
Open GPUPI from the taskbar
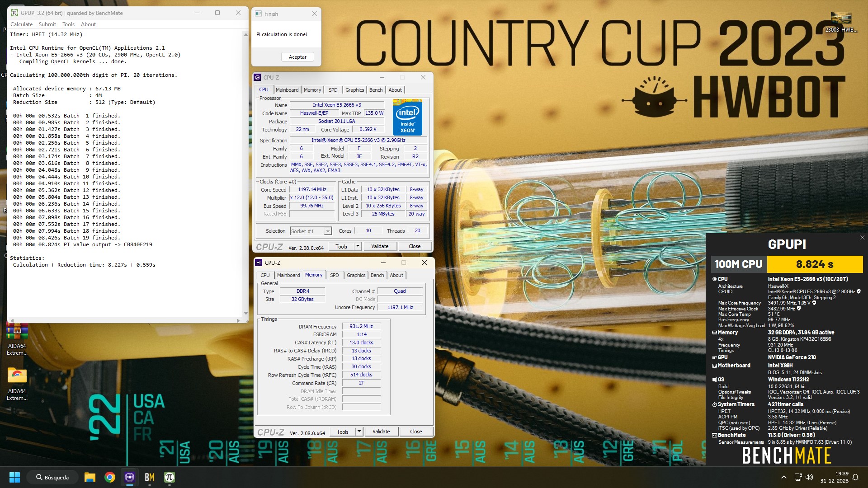coord(170,477)
